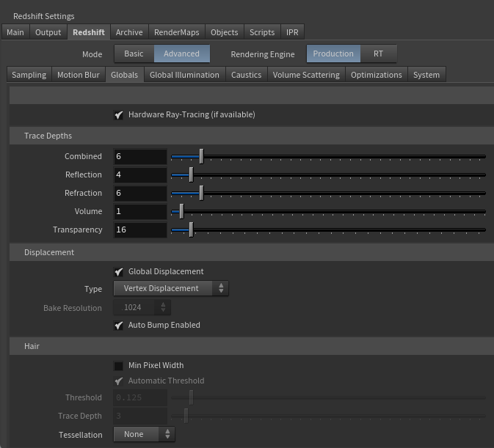This screenshot has height=448, width=494.
Task: Enable the Min Pixel Width checkbox
Action: tap(119, 366)
